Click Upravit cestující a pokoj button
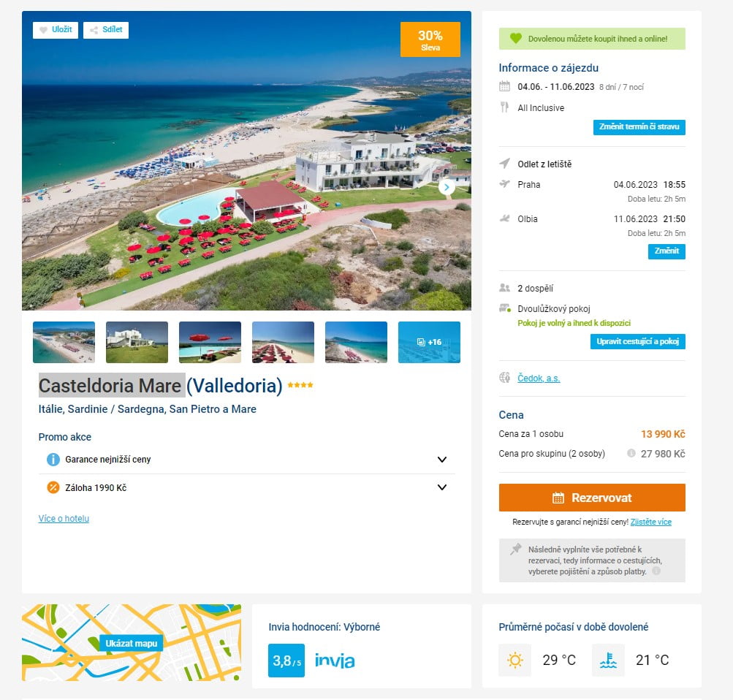The image size is (733, 700). pyautogui.click(x=637, y=342)
